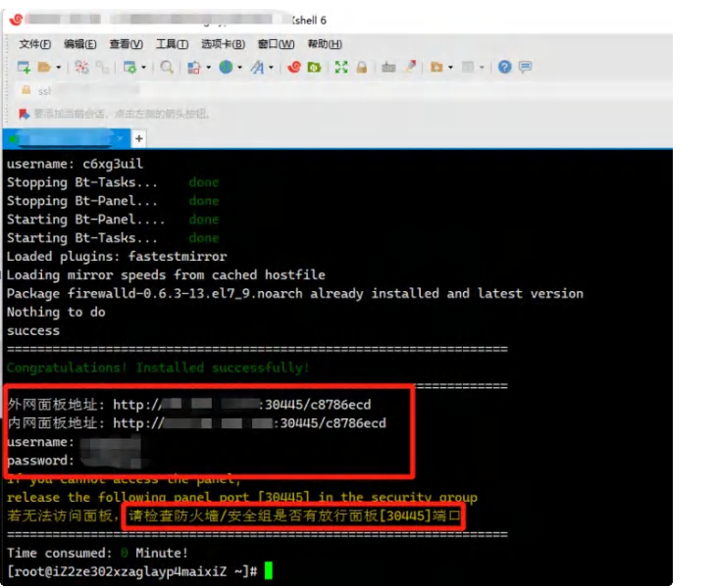The image size is (715, 588).
Task: Open the 选项卡(B) menu
Action: tap(223, 44)
